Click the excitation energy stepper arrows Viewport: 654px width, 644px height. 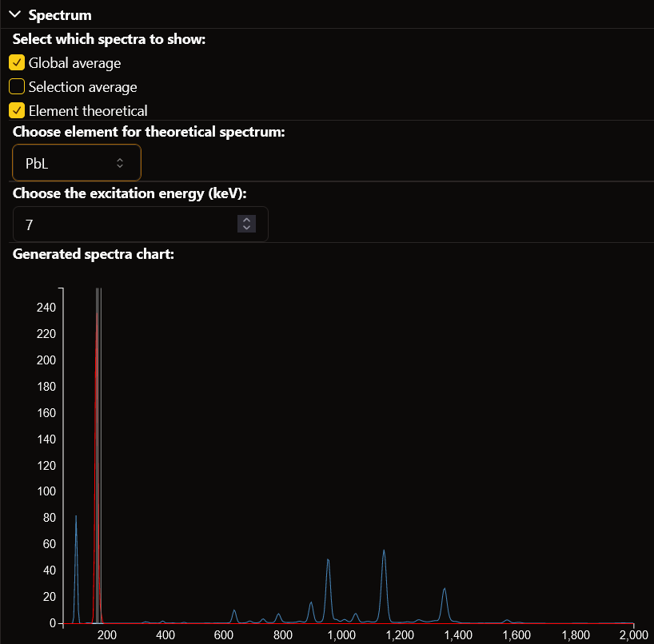point(246,225)
